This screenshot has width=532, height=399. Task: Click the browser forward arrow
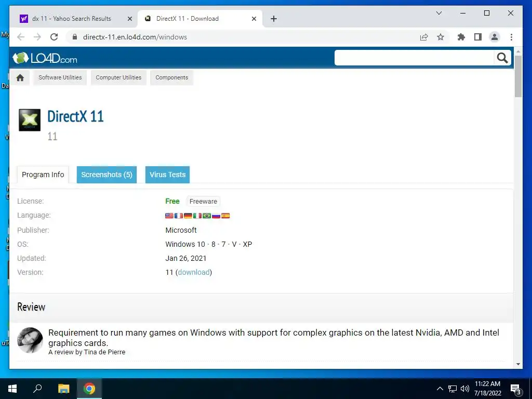tap(37, 37)
